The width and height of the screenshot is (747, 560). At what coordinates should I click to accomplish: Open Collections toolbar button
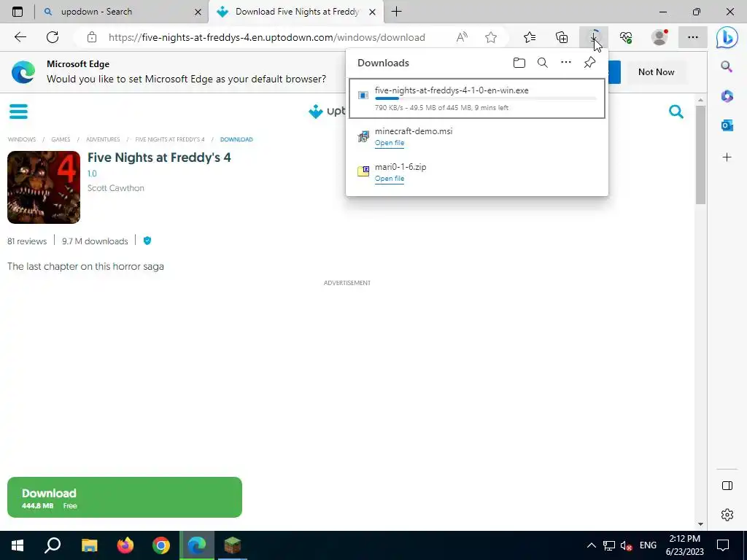point(562,37)
